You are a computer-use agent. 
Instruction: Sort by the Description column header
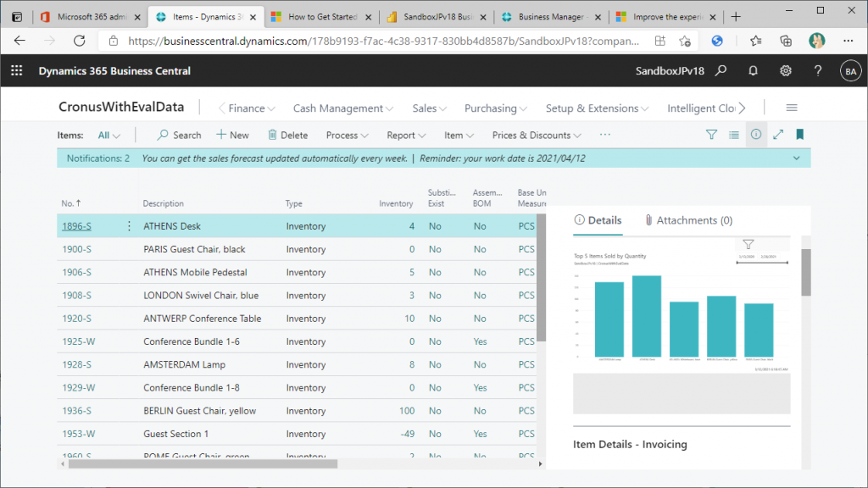point(164,203)
